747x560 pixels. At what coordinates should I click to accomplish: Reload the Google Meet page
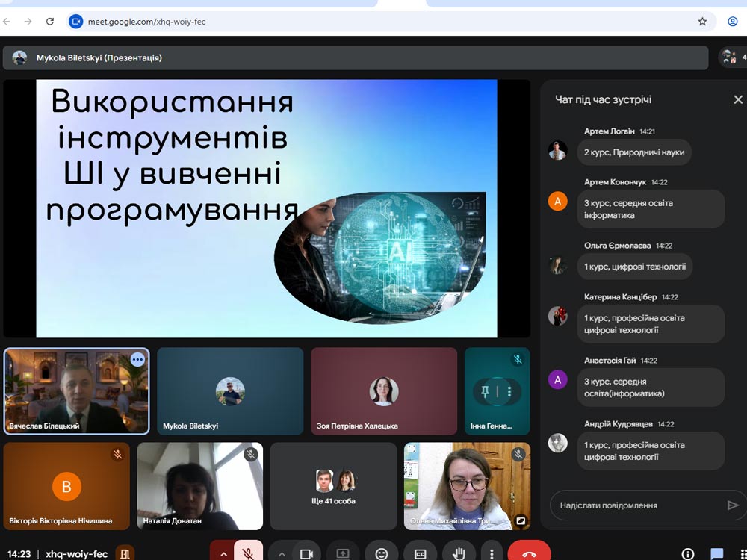[50, 22]
